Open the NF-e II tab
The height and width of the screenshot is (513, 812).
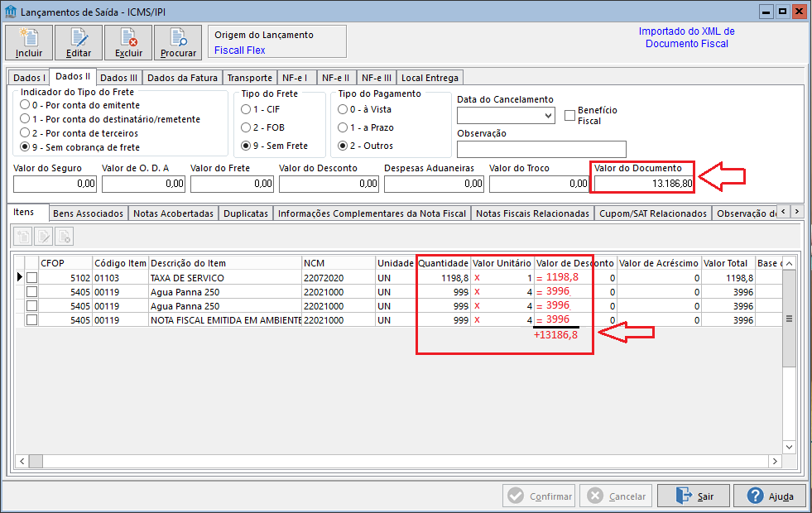click(x=335, y=78)
